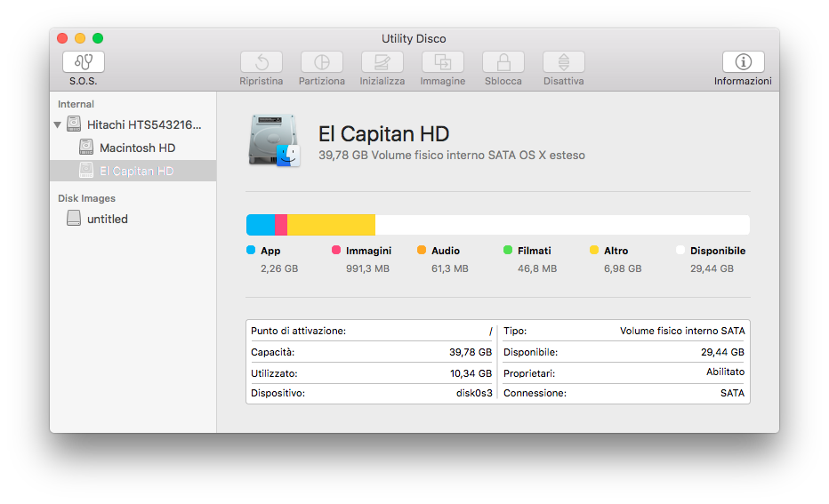Click the Proprietari value Abilitato
This screenshot has height=504, width=829.
tap(726, 372)
